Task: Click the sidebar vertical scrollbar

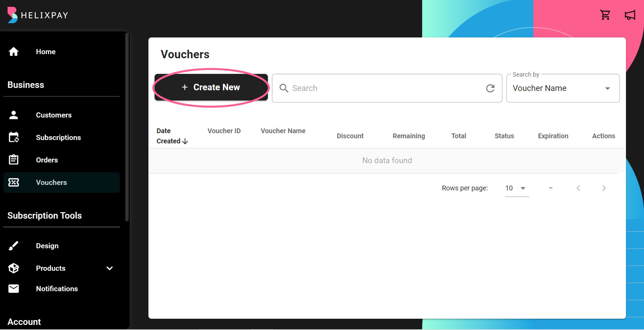Action: click(127, 127)
